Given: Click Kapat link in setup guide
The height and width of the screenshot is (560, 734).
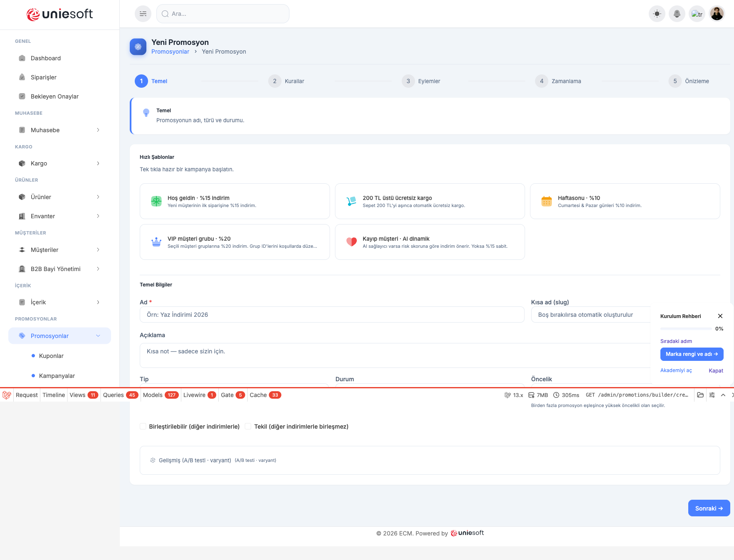Looking at the screenshot, I should click(x=716, y=370).
